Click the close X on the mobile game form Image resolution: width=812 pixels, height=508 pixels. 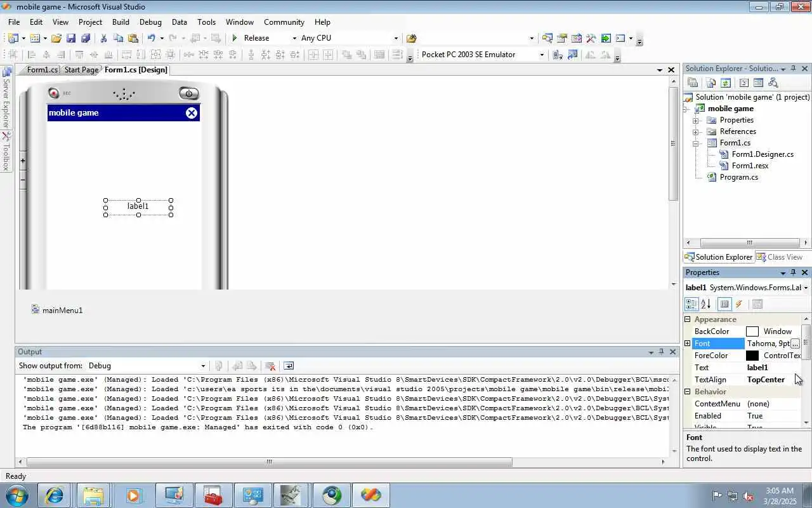click(192, 113)
